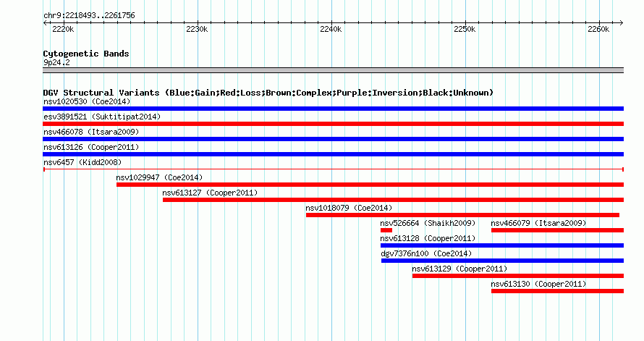Select the nsv1029947 (Coe2014) red bar
644x341 pixels.
pyautogui.click(x=370, y=185)
